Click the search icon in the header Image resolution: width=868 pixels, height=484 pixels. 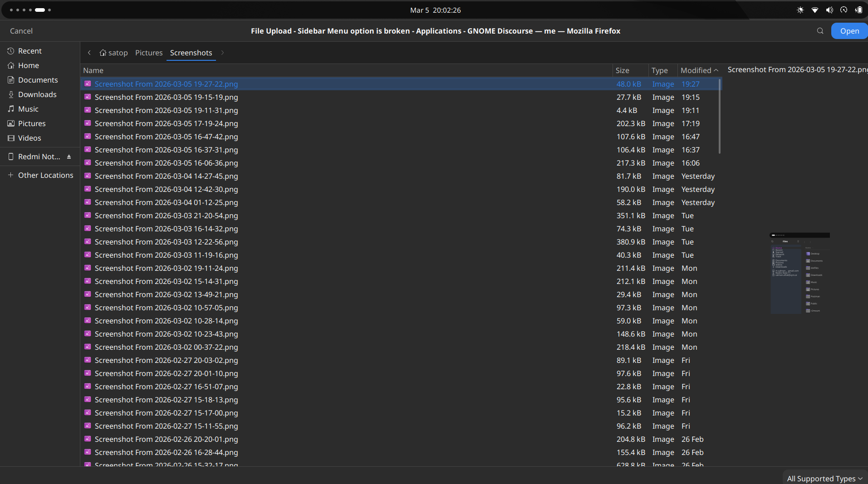(820, 31)
